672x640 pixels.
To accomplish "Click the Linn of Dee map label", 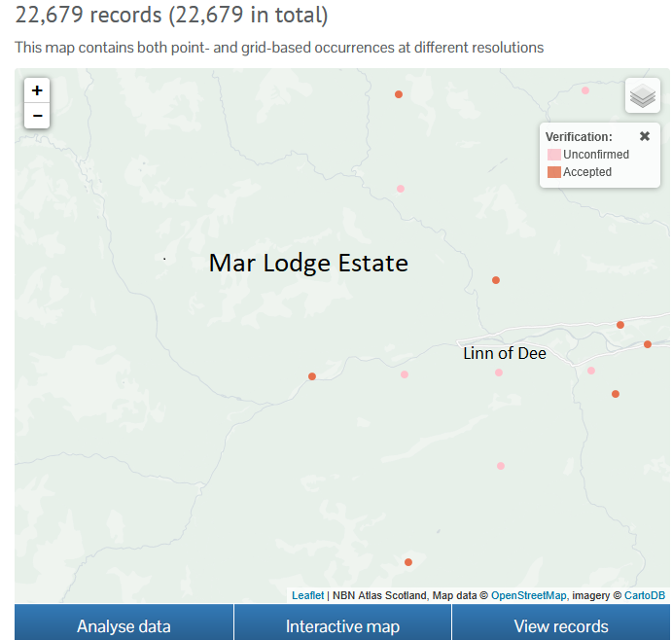I will click(x=504, y=353).
